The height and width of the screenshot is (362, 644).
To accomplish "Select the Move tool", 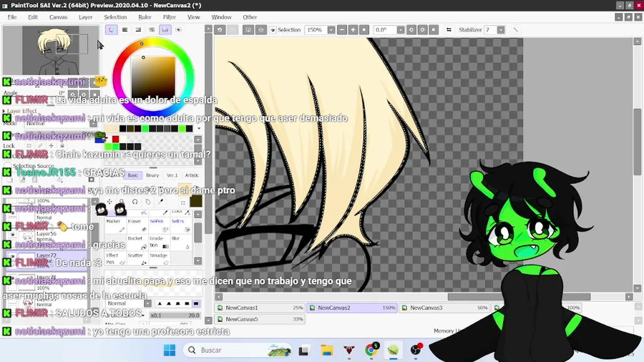I will click(109, 202).
